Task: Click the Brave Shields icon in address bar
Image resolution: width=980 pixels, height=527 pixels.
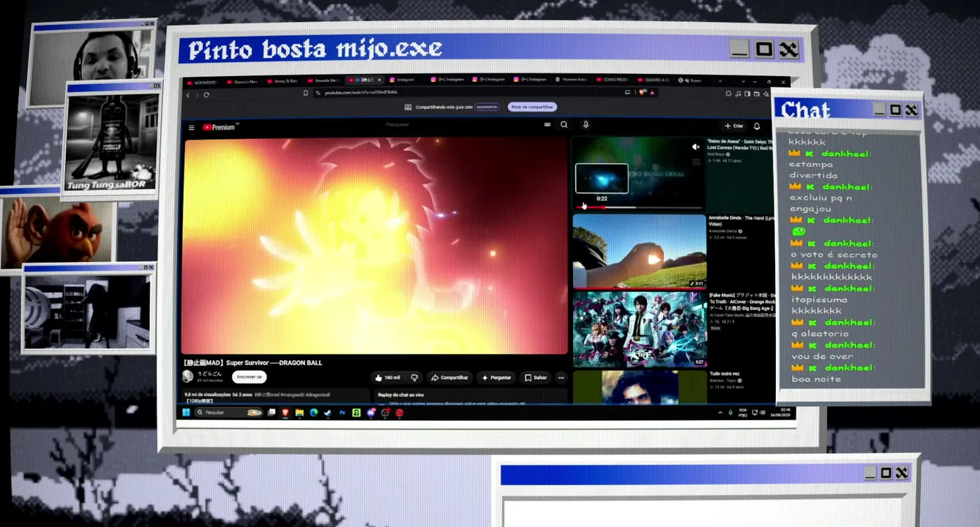Action: (643, 92)
